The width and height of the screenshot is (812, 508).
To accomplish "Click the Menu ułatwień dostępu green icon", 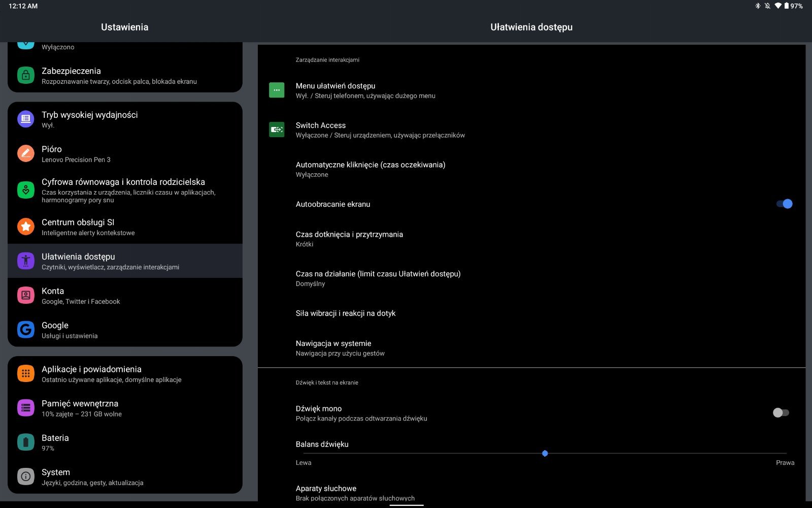I will pos(277,90).
